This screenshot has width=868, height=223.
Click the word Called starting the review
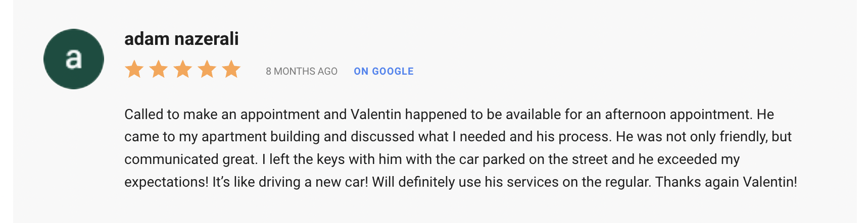tap(143, 115)
